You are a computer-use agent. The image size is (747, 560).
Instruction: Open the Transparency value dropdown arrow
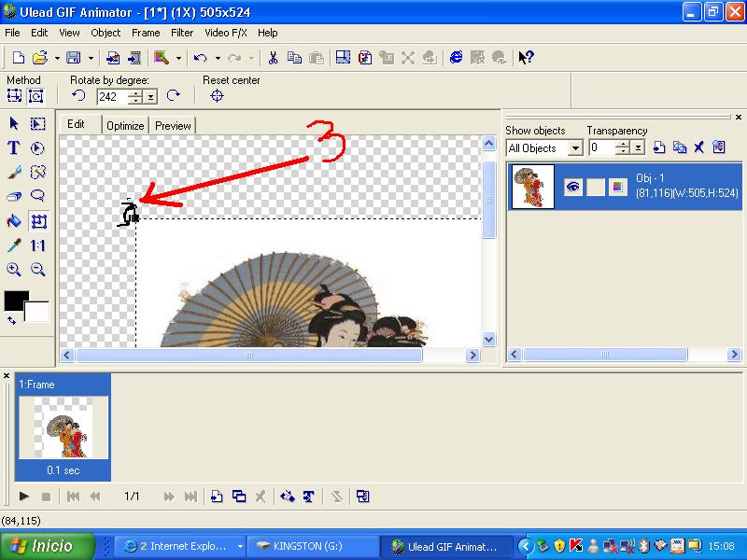coord(638,147)
